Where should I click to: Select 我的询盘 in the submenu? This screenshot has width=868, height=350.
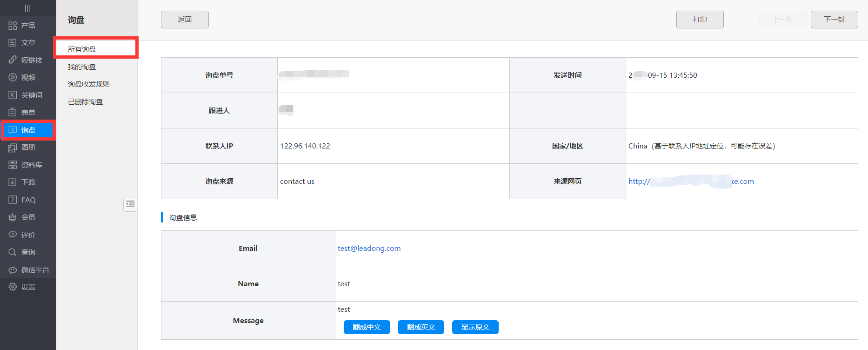tap(82, 67)
